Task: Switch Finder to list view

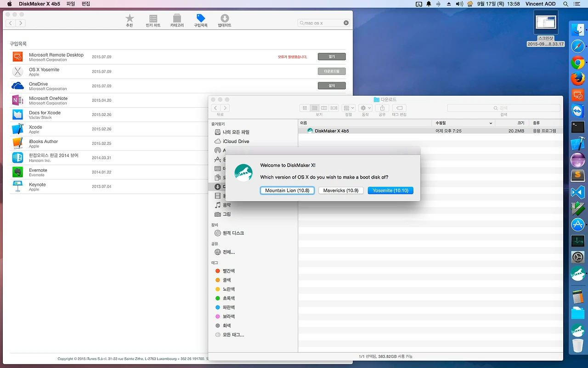Action: (314, 108)
